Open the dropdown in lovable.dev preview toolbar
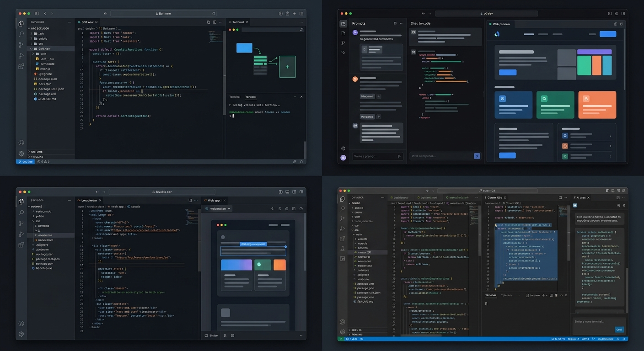 220,208
